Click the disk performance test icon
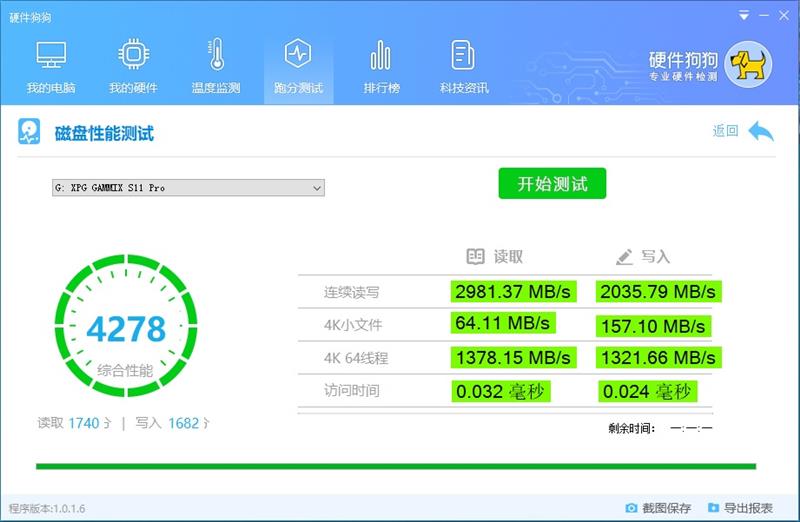This screenshot has height=522, width=800. pos(29,132)
